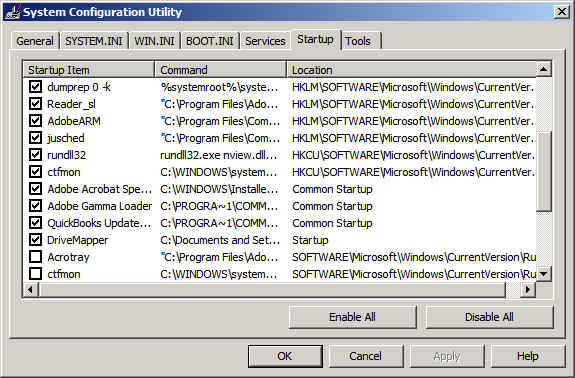Disable the AdobeARM checkbox

(35, 121)
